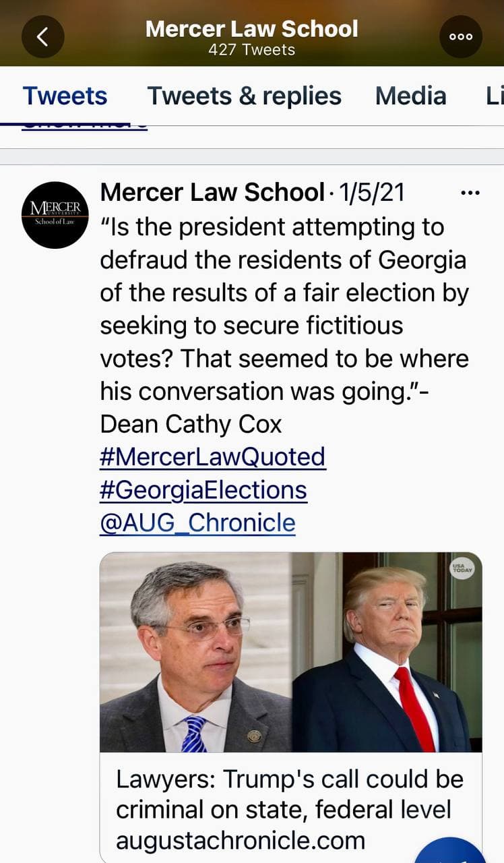
Task: Select the Media tab
Action: tap(410, 96)
